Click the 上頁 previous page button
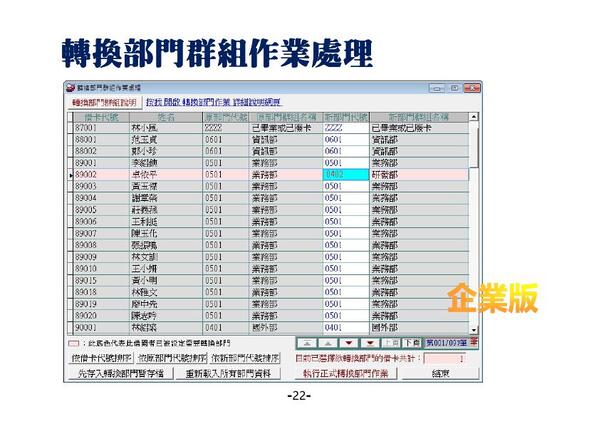 (x=391, y=343)
